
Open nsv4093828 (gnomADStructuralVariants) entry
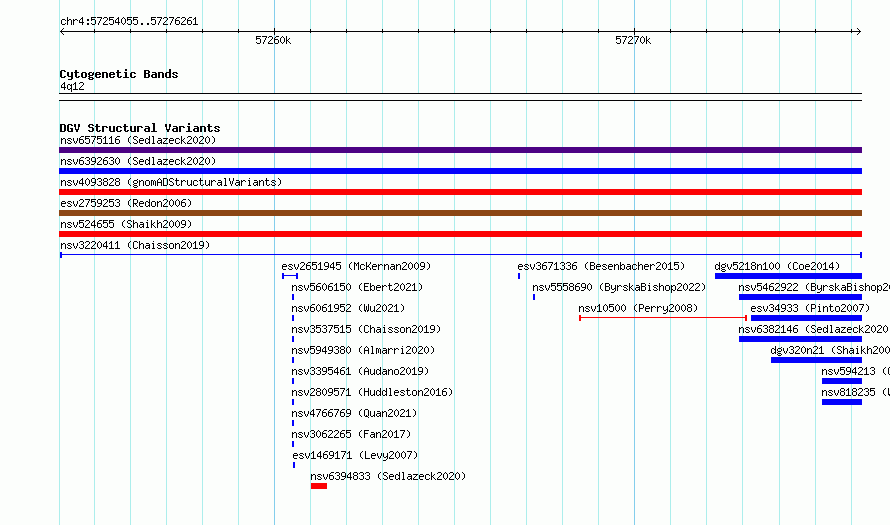point(171,182)
